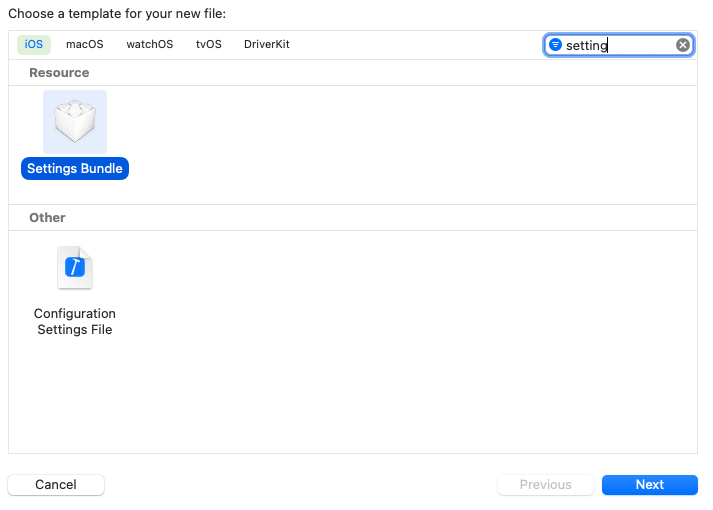Click the Next button
The image size is (713, 510).
click(x=650, y=485)
